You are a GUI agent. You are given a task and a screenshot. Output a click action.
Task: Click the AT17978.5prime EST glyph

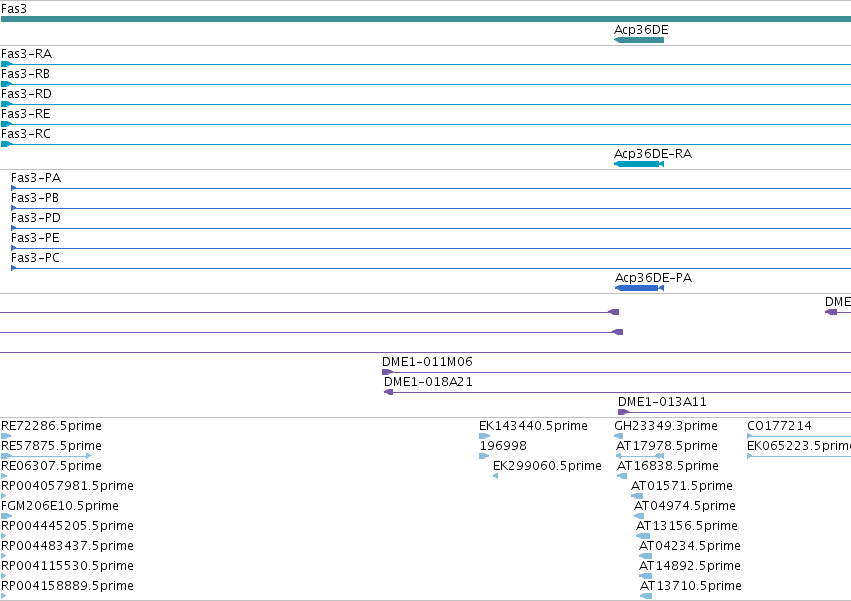640,456
